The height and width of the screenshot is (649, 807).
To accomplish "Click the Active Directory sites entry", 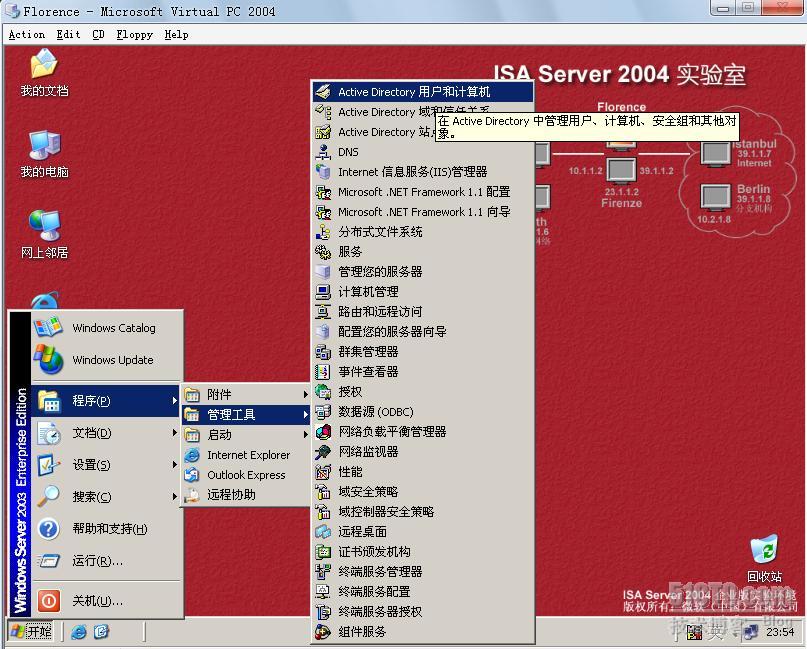I will (374, 132).
